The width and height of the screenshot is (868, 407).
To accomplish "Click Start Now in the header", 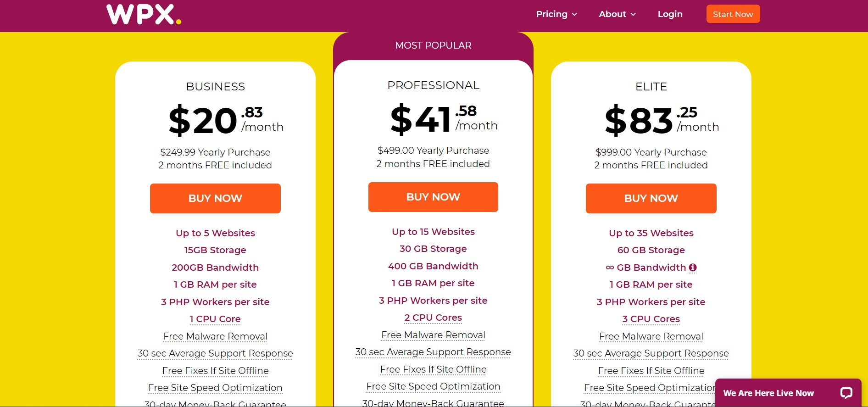I will pos(733,14).
